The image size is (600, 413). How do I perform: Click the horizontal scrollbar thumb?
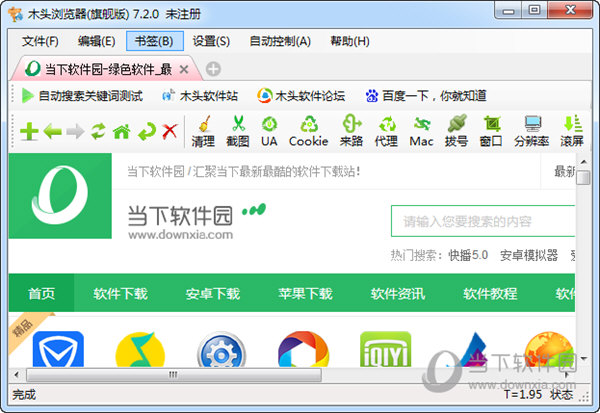[174, 374]
